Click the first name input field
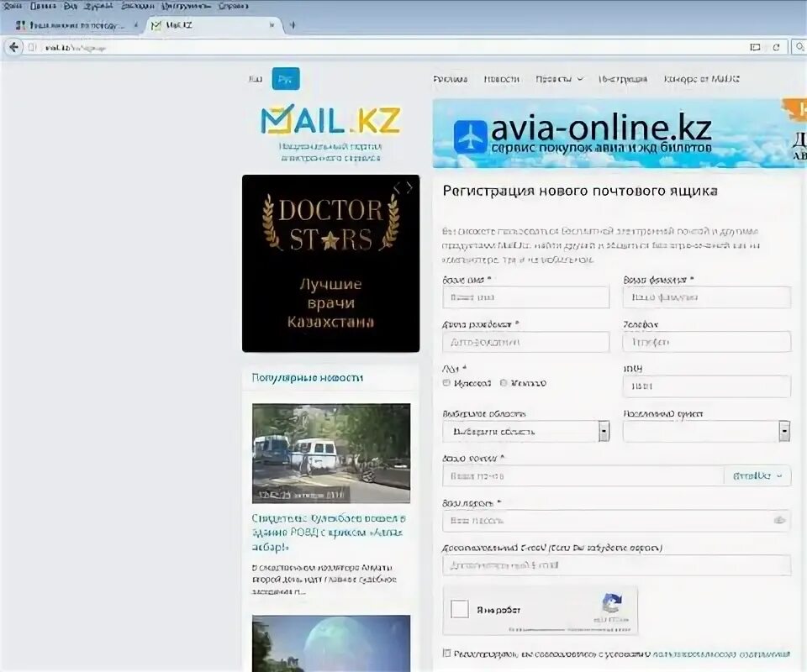807x672 pixels. [x=526, y=297]
